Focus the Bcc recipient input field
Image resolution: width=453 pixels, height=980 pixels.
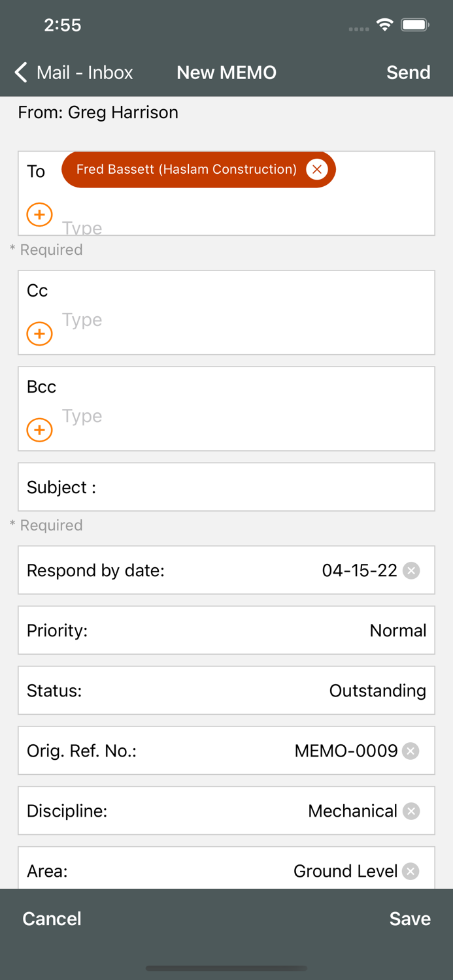(x=242, y=416)
